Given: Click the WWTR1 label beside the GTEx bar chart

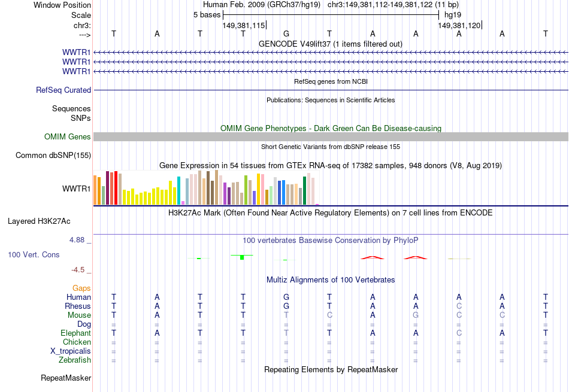Looking at the screenshot, I should [x=76, y=189].
